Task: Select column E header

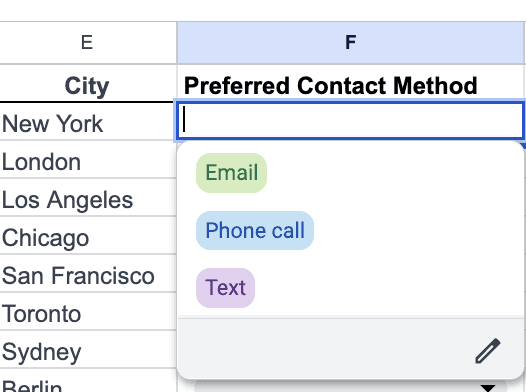Action: pyautogui.click(x=87, y=43)
